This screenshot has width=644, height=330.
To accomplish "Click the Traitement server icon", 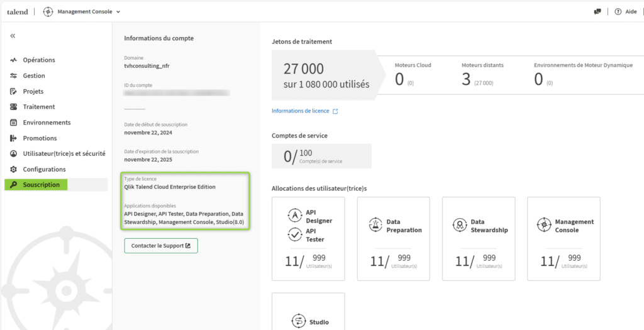I will coord(14,107).
